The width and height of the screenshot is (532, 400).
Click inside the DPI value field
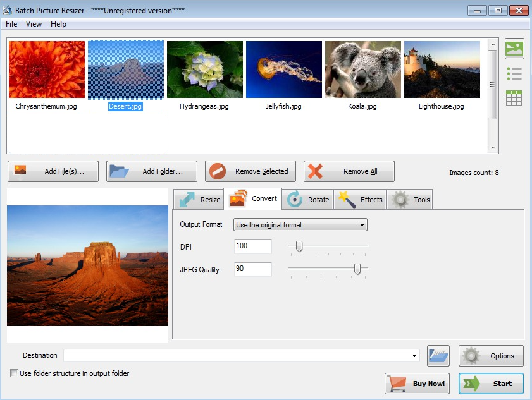pyautogui.click(x=253, y=246)
